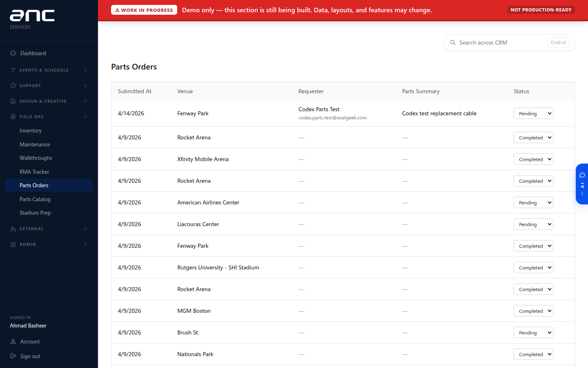
Task: Click the Admin section icon
Action: (x=13, y=245)
